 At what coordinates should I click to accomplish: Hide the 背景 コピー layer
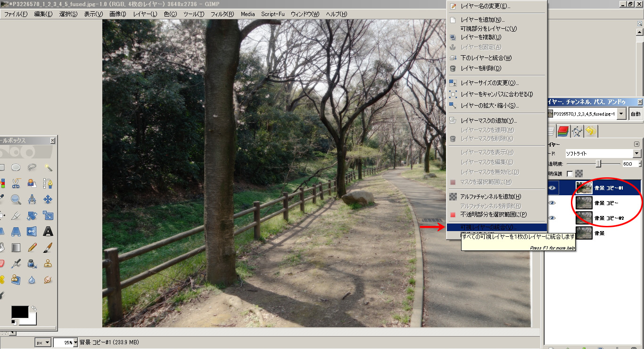(x=553, y=202)
